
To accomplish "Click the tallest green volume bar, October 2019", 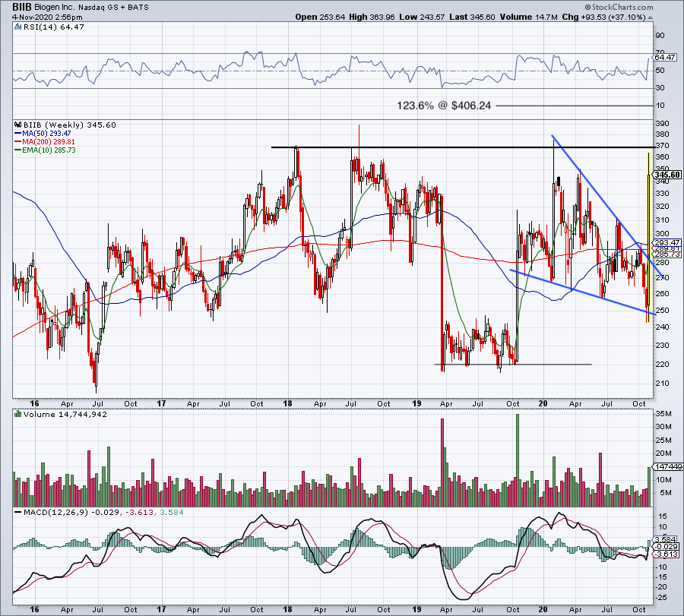I will tap(518, 460).
